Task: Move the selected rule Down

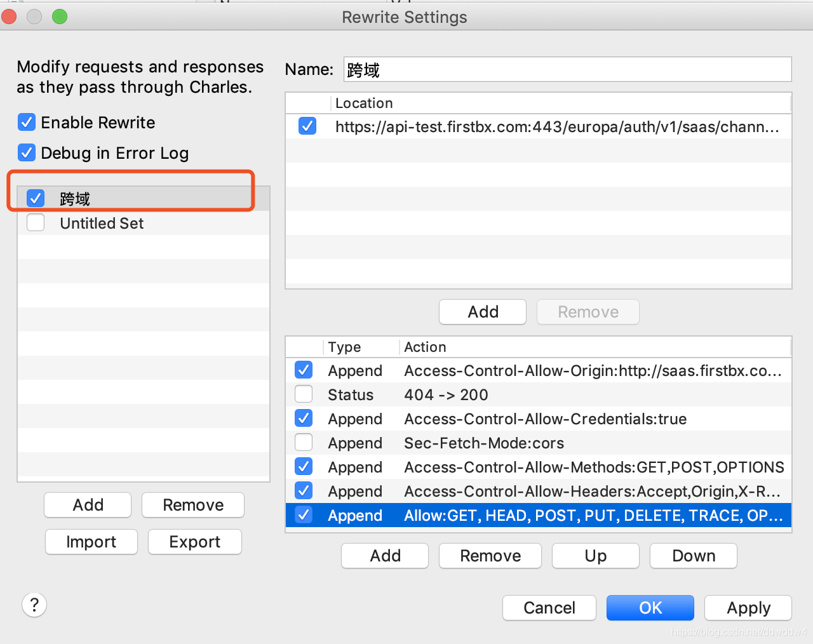Action: [x=694, y=556]
